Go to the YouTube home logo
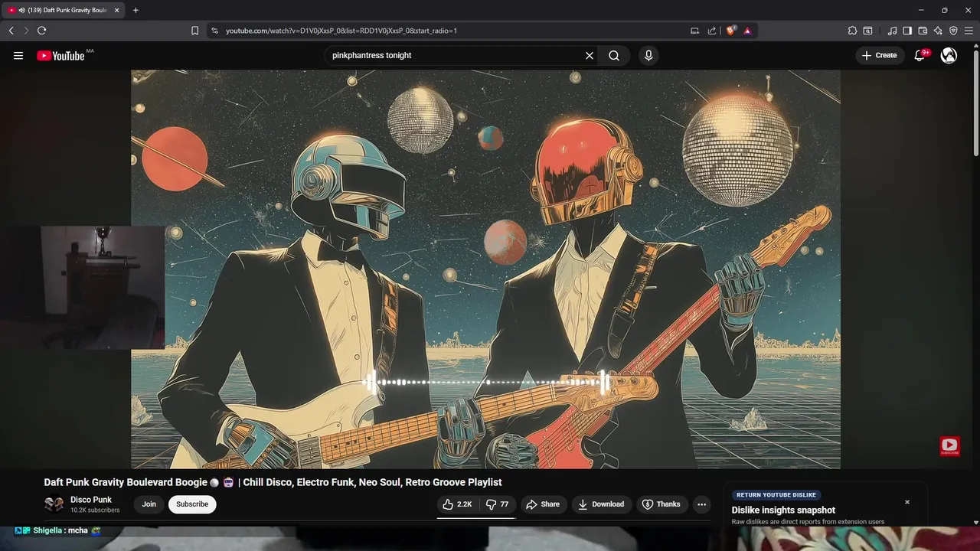 [x=60, y=55]
